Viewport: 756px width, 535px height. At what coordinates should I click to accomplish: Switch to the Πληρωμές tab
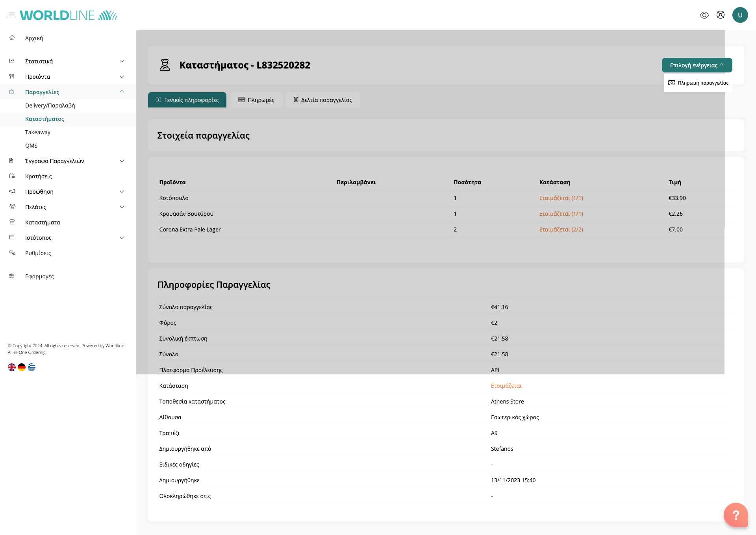coord(256,100)
